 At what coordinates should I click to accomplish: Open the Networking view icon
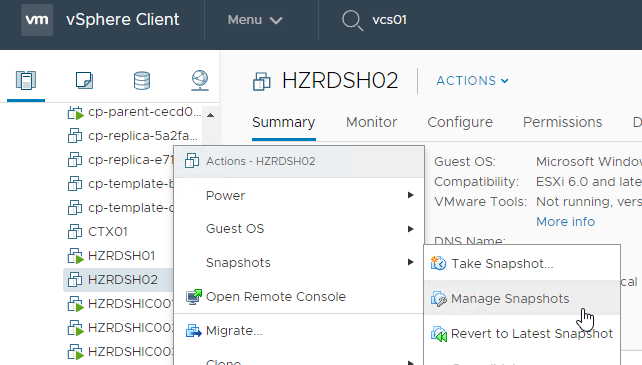200,80
